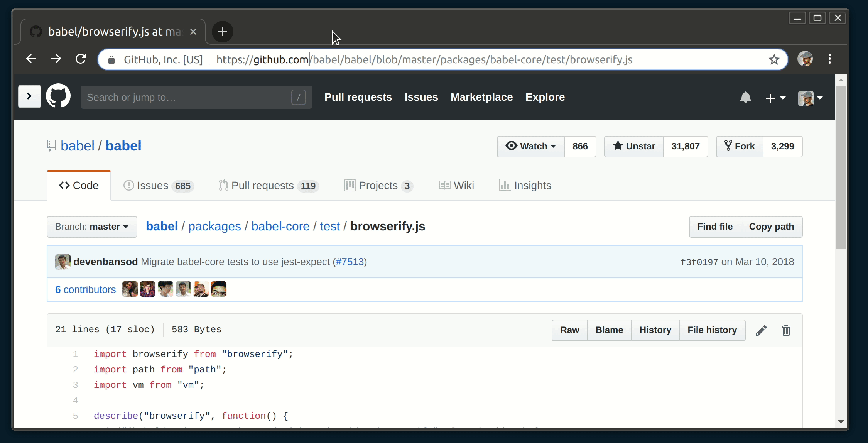Click the GitHub Octocat logo
Viewport: 868px width, 443px height.
tap(58, 96)
